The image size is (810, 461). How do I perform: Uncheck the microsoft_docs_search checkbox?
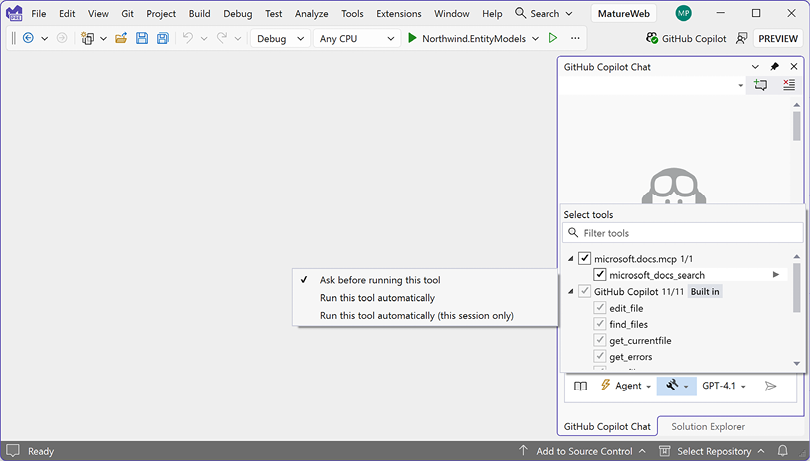click(x=600, y=274)
